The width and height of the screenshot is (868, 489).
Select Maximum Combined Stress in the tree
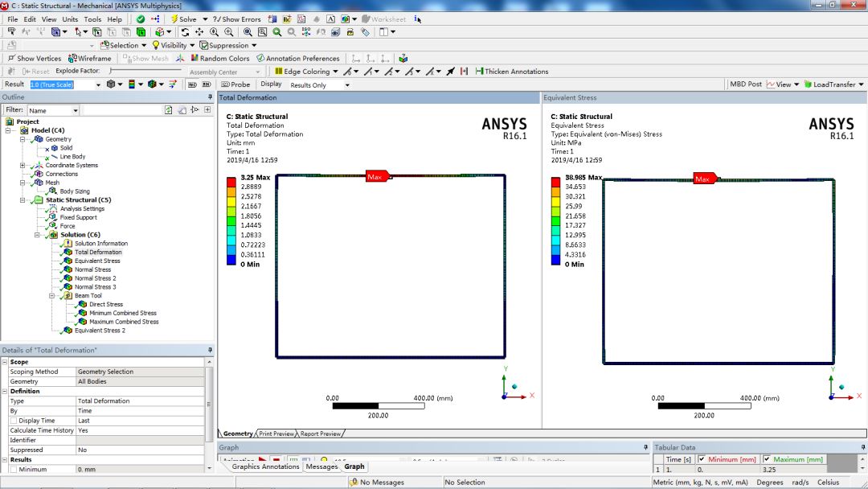tap(124, 322)
